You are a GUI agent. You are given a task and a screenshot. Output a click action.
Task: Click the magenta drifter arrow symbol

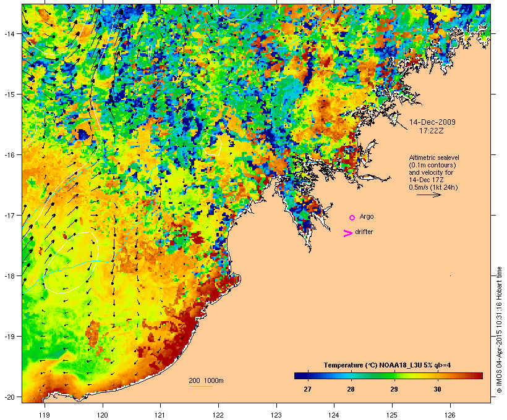[347, 233]
